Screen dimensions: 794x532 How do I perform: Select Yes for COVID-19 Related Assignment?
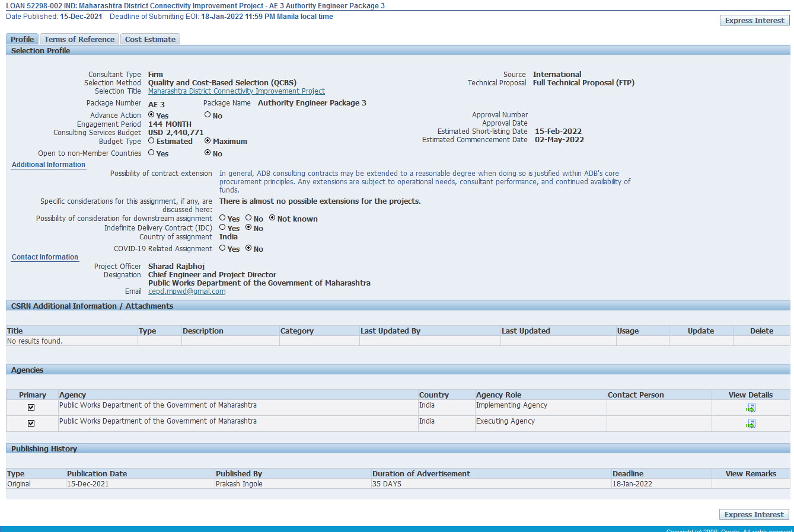pos(222,248)
